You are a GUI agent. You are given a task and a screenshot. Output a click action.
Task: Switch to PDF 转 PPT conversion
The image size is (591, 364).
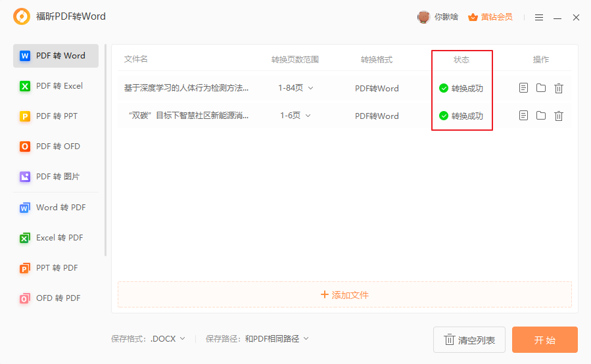(56, 116)
